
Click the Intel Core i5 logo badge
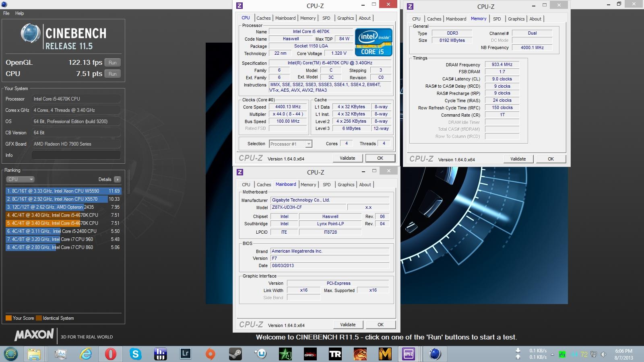click(x=374, y=42)
